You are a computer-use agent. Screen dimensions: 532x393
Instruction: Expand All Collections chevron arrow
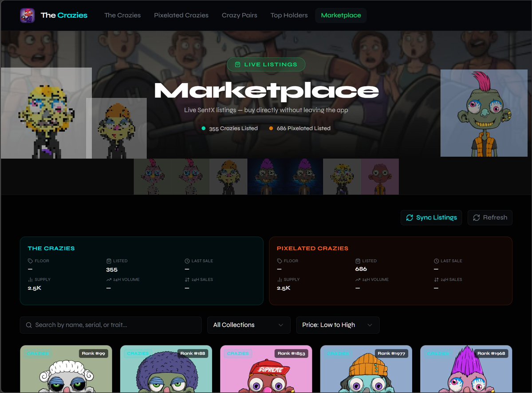[280, 325]
